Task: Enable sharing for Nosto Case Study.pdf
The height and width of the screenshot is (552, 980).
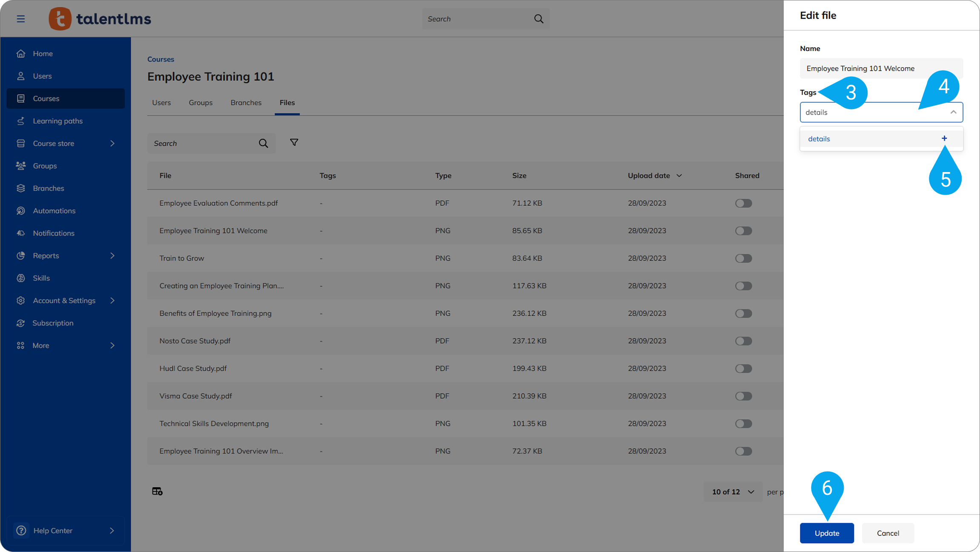Action: [743, 341]
